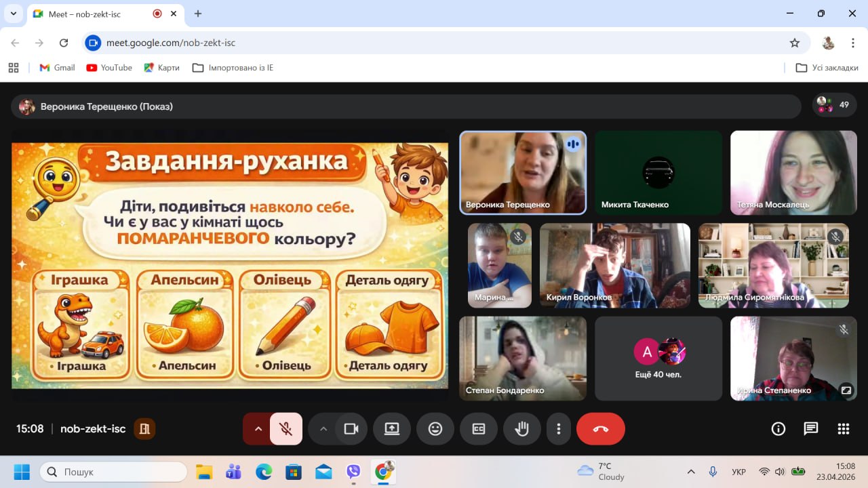
Task: Click the Ещё 40 чел. participants tile
Action: (x=658, y=358)
